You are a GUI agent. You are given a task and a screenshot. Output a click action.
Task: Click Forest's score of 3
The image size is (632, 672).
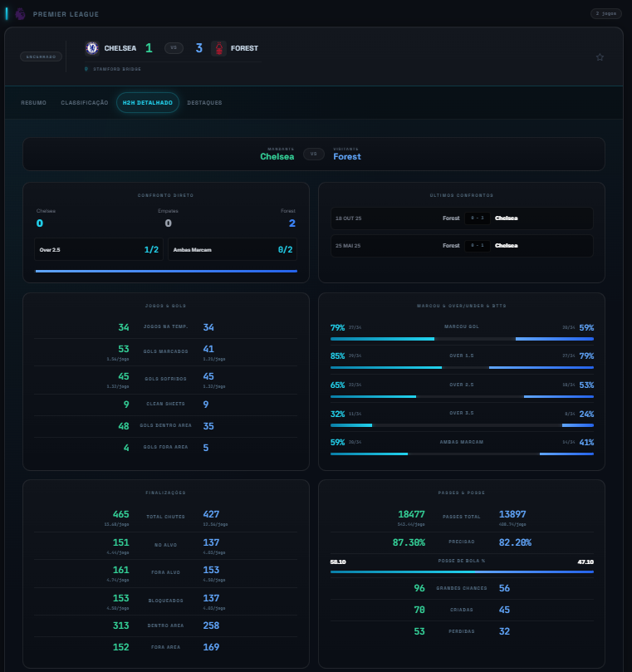(198, 48)
